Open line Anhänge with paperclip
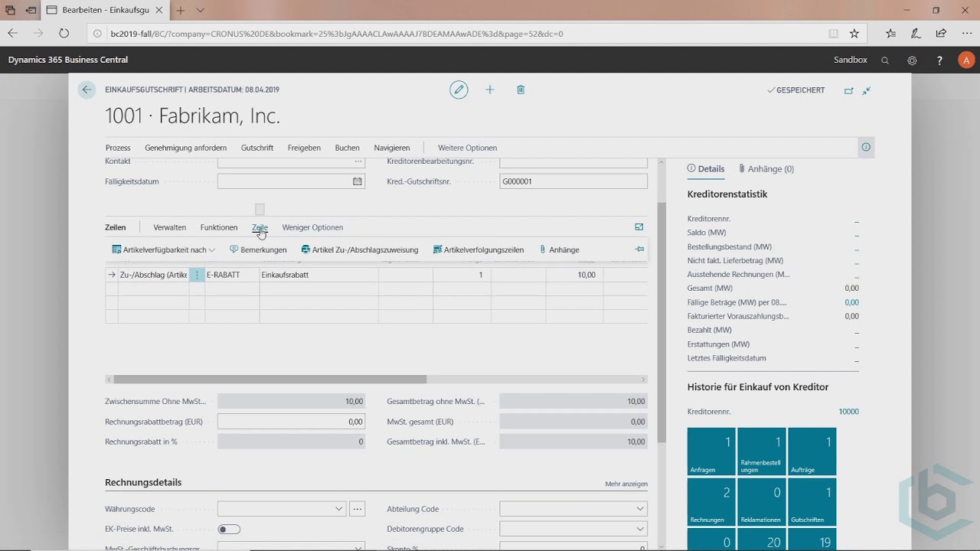Image resolution: width=980 pixels, height=551 pixels. (x=559, y=249)
